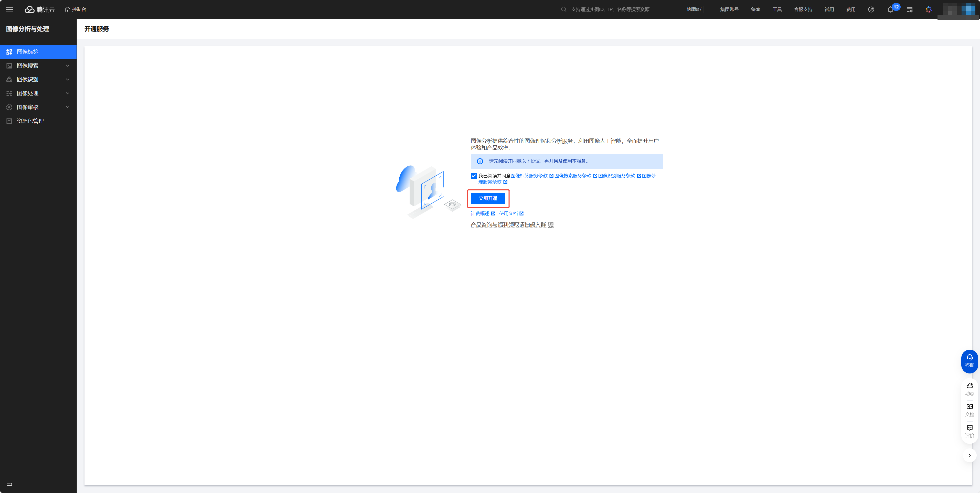Click the 立即开通 button
Viewport: 980px width, 493px height.
[488, 198]
